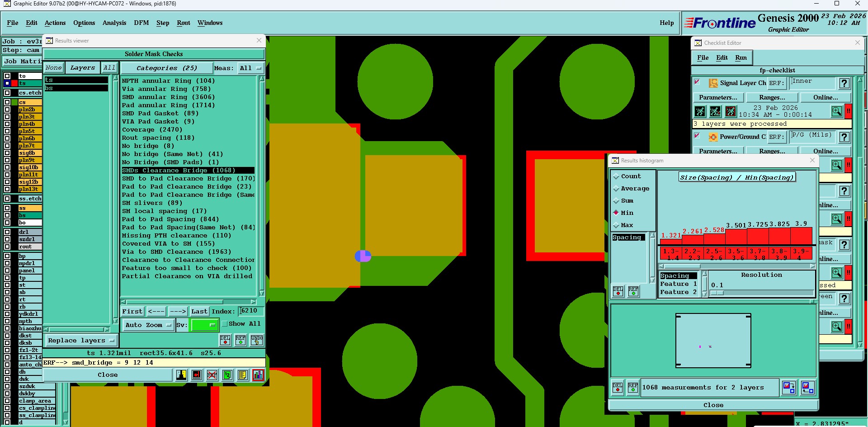The height and width of the screenshot is (427, 868).
Task: Click red alert indicator beside Signal Layer magnifier
Action: pos(849,111)
